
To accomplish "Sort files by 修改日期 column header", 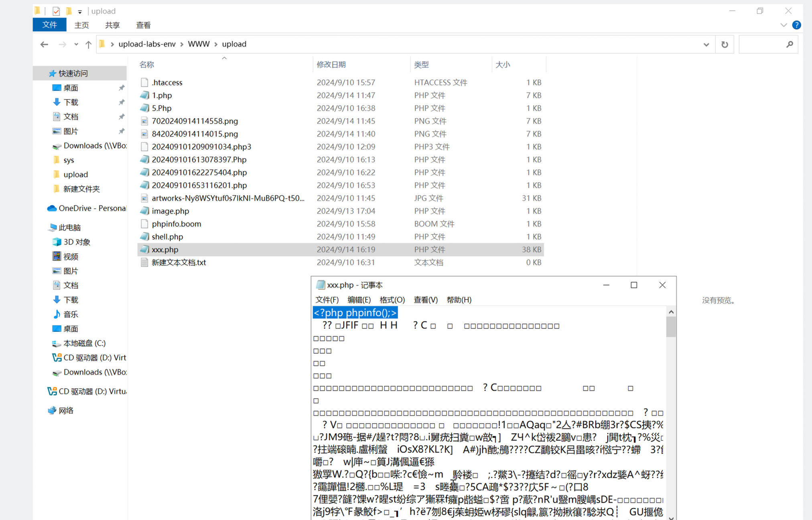I will point(331,64).
